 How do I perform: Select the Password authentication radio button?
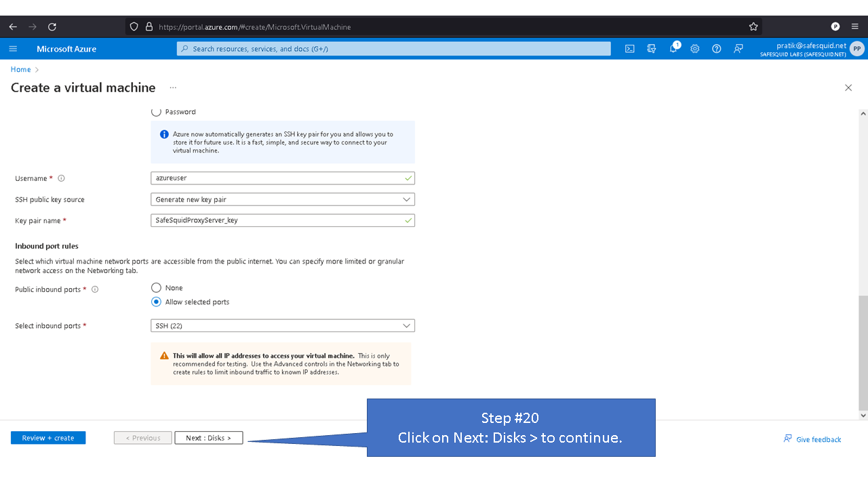point(156,112)
